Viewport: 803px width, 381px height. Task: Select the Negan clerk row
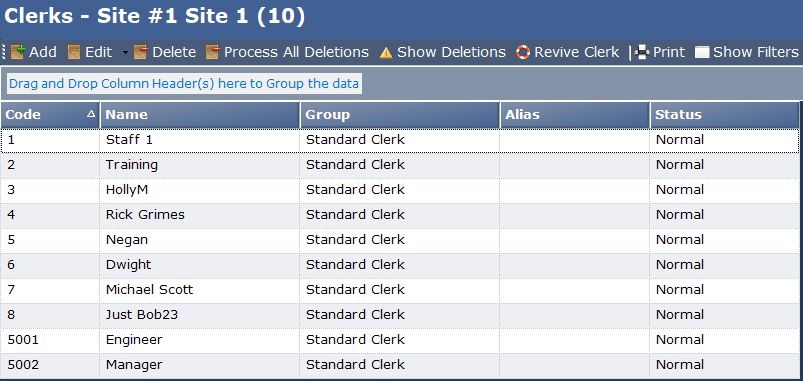tap(399, 240)
